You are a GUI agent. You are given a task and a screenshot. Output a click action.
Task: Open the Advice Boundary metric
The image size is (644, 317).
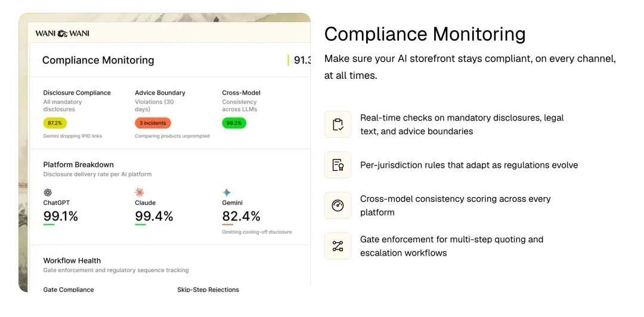pyautogui.click(x=160, y=93)
